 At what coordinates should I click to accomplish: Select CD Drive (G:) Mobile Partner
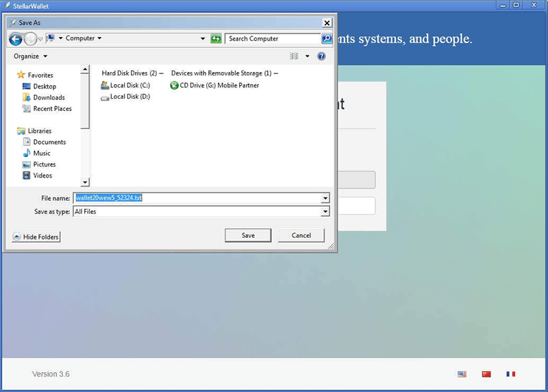tap(219, 86)
